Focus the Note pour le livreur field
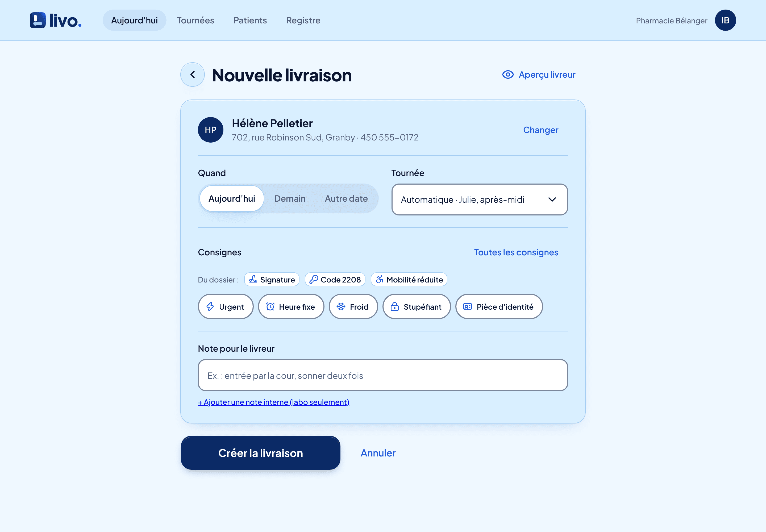The height and width of the screenshot is (532, 766). point(383,375)
